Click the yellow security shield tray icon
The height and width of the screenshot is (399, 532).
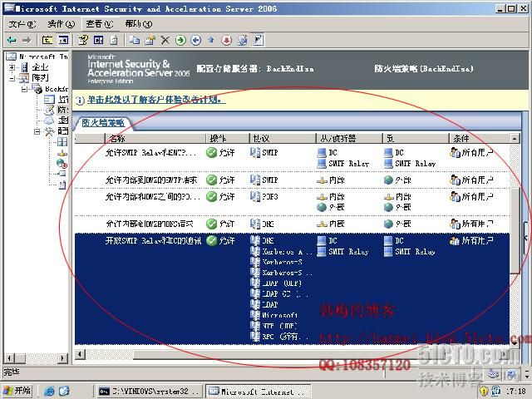[484, 392]
